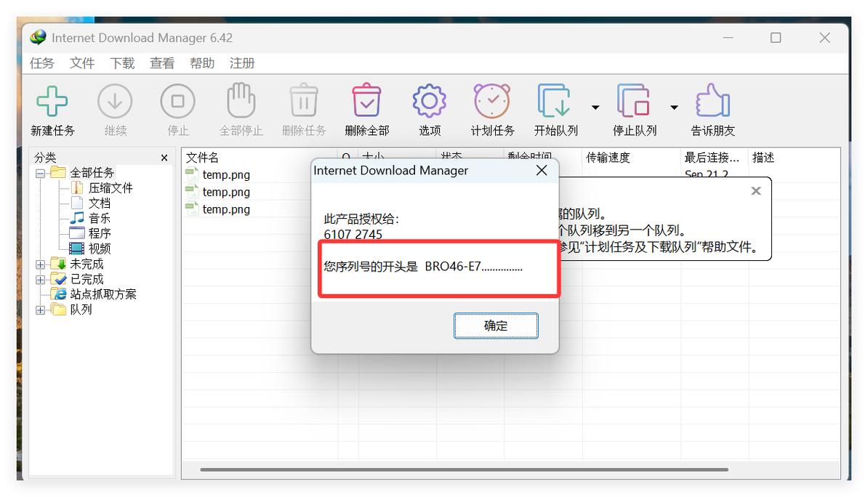Close the 分类 side panel

point(164,158)
